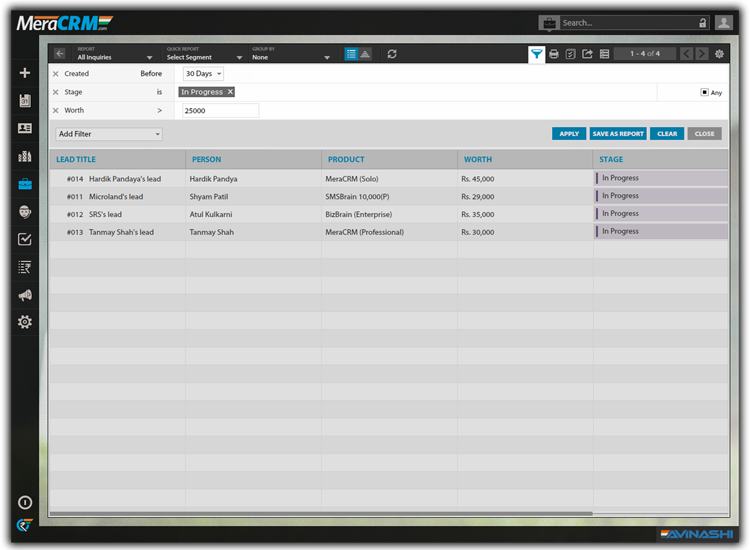Toggle the Any checkbox for Stage filter

705,92
